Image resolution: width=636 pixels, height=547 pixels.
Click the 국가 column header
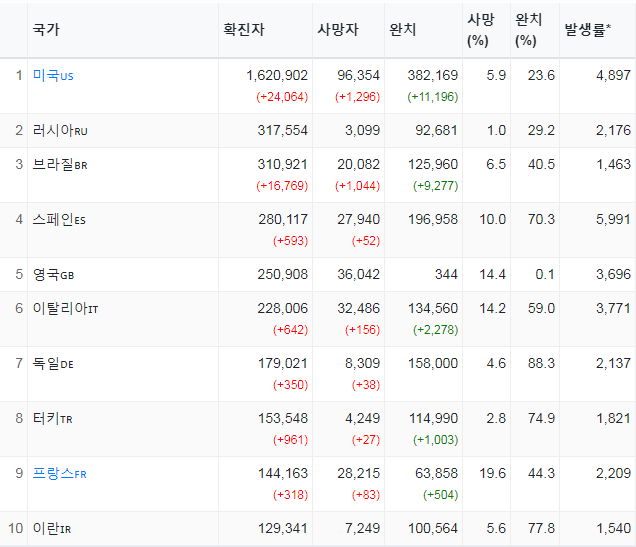tap(46, 29)
